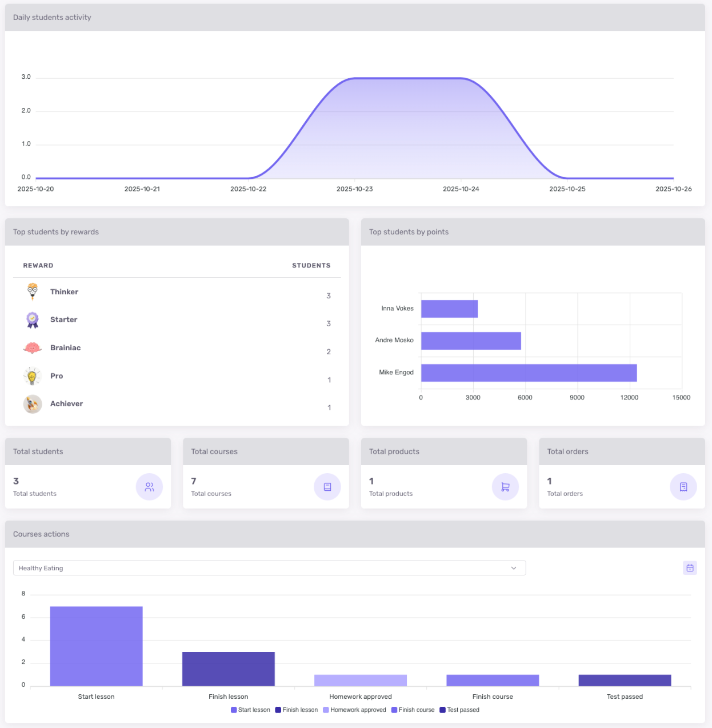
Task: Click the Mike Engod points bar
Action: 529,373
